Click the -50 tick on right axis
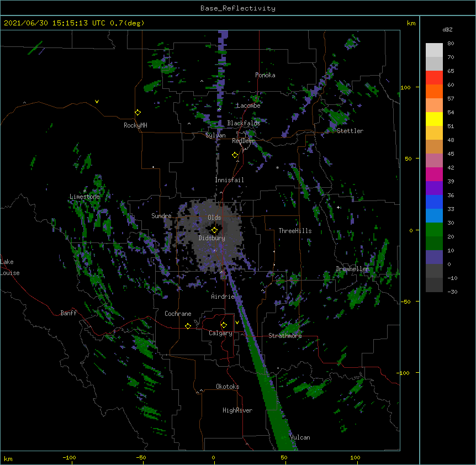The height and width of the screenshot is (465, 476). [405, 302]
